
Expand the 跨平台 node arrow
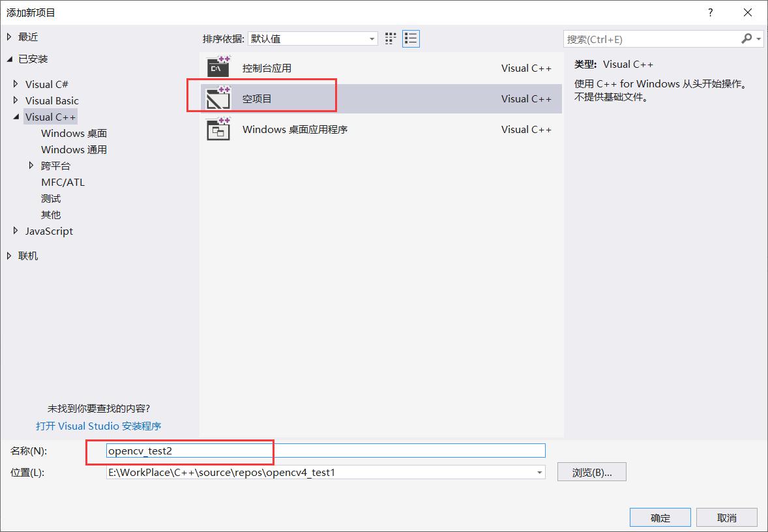coord(31,166)
